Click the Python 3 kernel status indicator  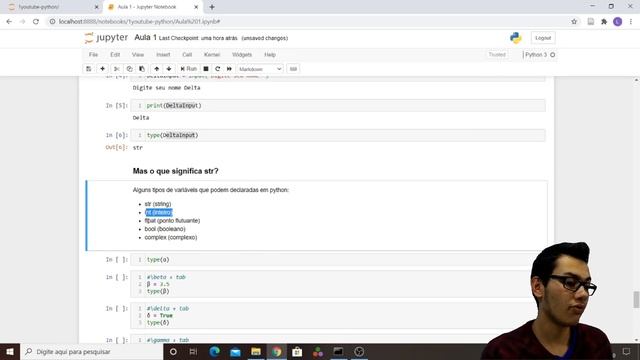tap(540, 55)
